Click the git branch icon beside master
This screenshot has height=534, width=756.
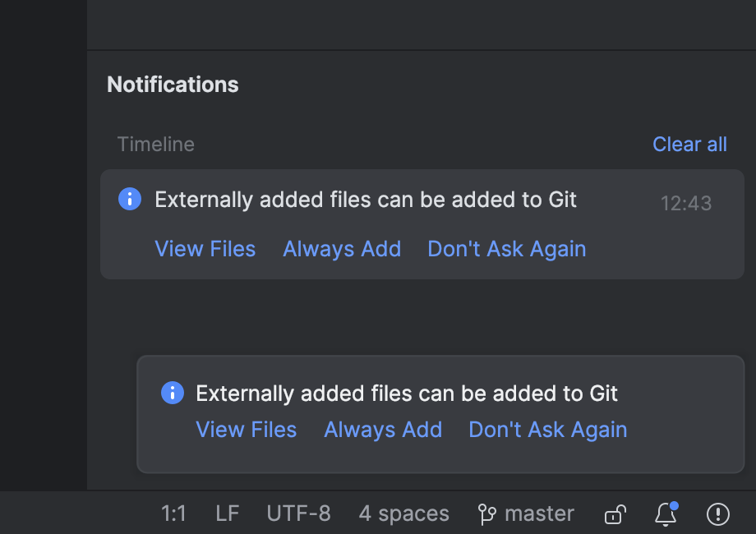tap(486, 514)
